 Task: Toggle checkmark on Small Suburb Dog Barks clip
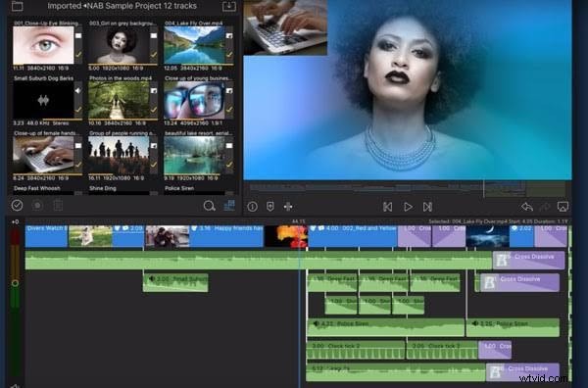pyautogui.click(x=78, y=110)
